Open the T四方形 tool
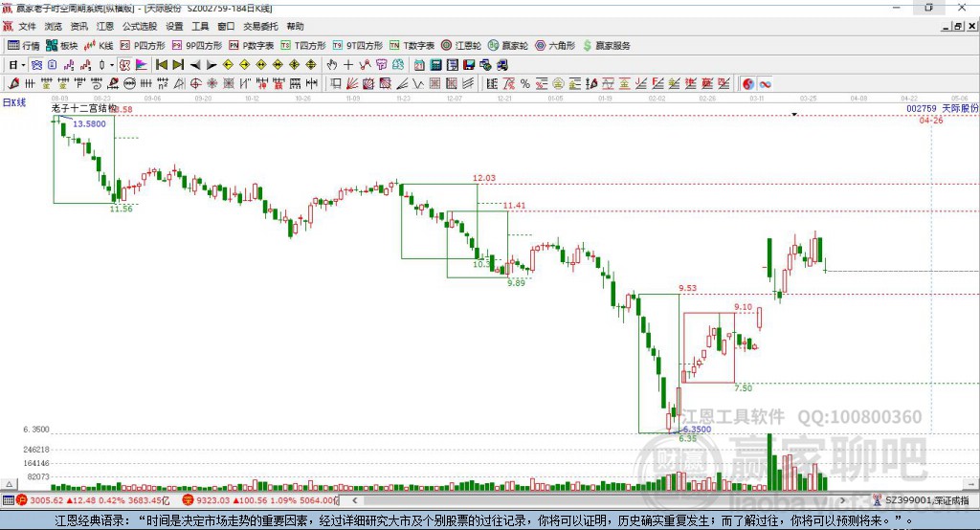This screenshot has width=980, height=530. 303,46
